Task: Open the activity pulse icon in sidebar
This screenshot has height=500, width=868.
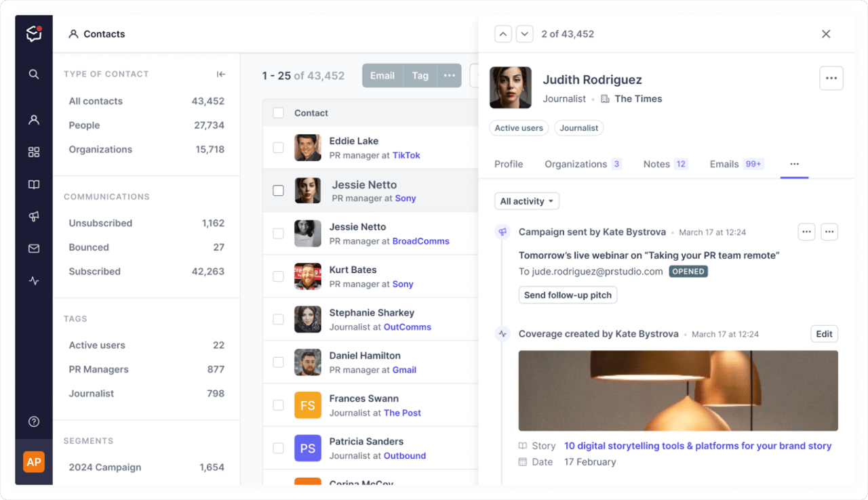Action: coord(34,280)
